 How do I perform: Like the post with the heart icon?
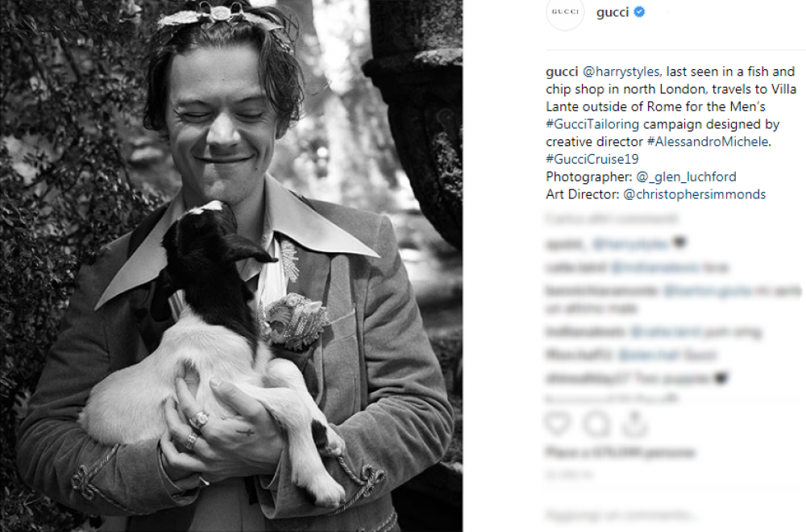point(558,423)
